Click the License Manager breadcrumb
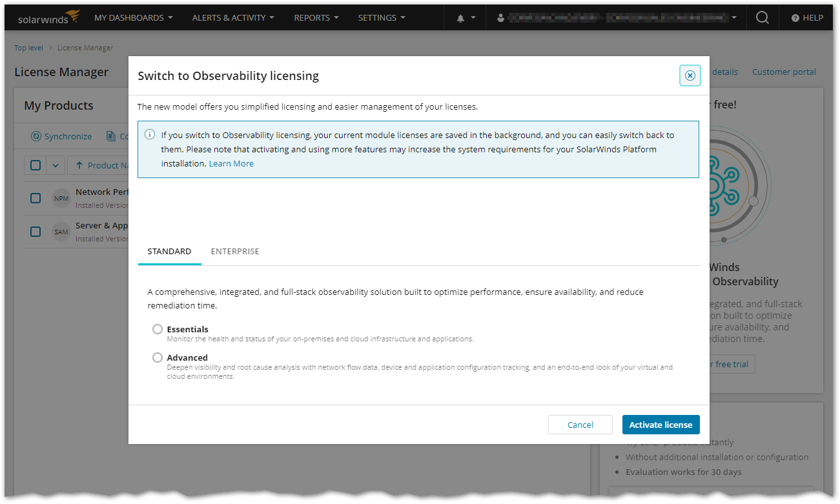 coord(85,48)
